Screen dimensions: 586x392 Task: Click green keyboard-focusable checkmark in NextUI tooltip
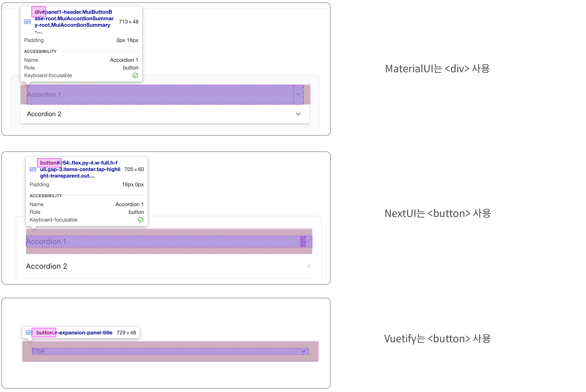pos(141,220)
